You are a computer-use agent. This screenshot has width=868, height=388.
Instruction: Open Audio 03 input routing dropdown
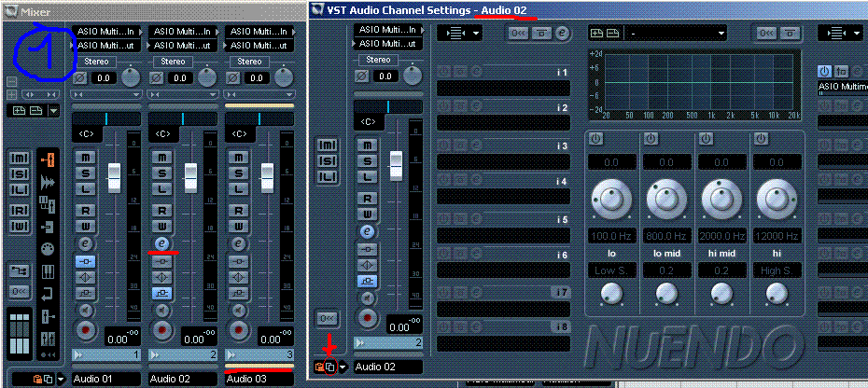pos(259,32)
